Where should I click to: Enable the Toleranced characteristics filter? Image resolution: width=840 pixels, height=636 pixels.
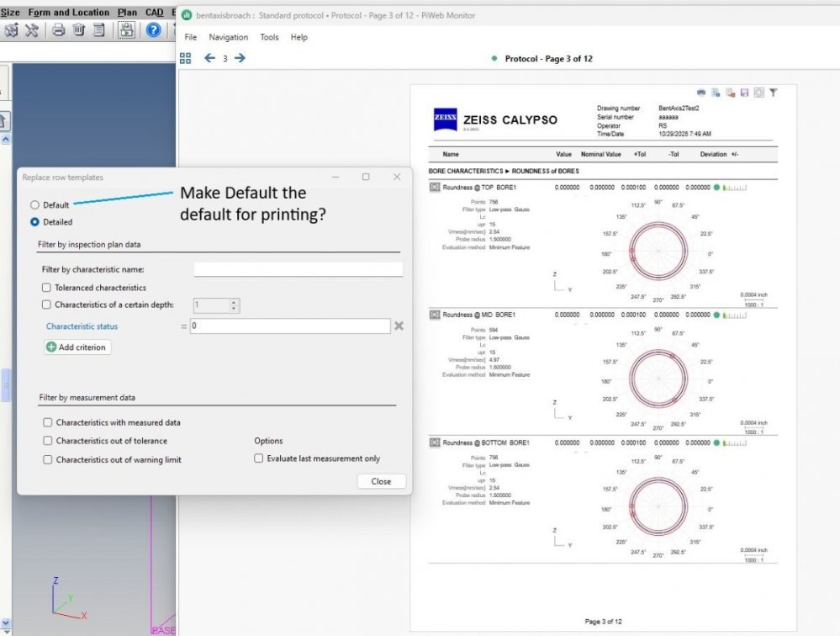pyautogui.click(x=46, y=287)
